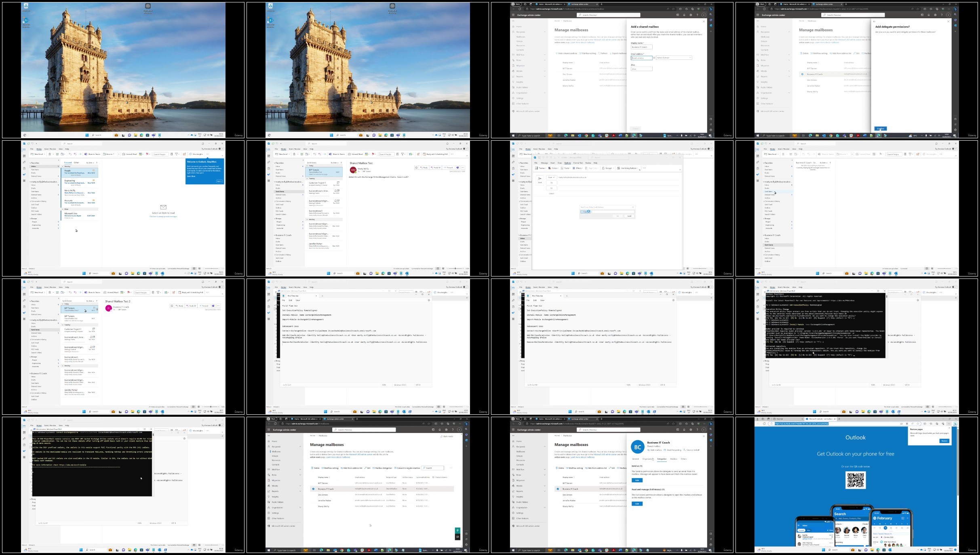Click Reply All for Shared Mailbox Test 2 message
This screenshot has width=980, height=555.
click(192, 306)
